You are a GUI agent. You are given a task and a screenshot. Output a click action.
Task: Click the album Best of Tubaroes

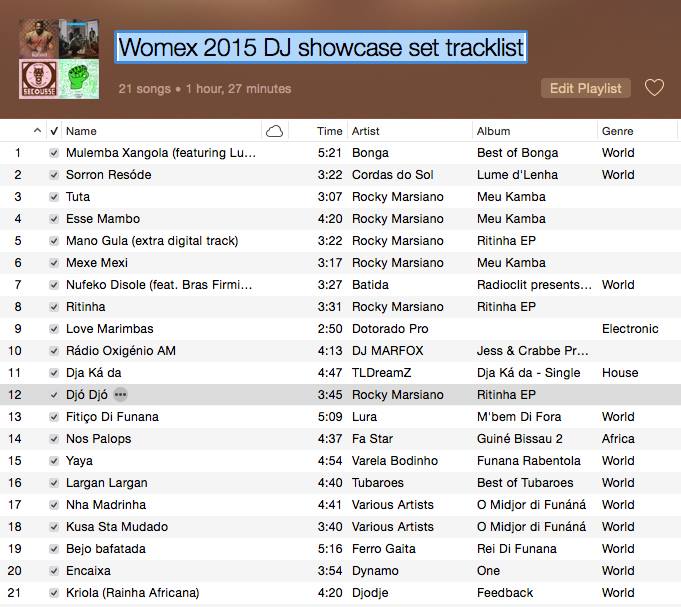525,483
